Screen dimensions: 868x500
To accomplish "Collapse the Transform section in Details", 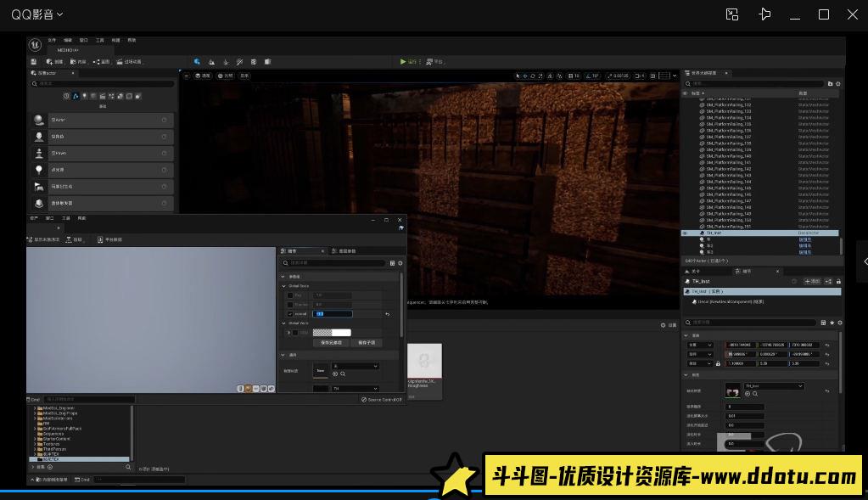I will (686, 335).
